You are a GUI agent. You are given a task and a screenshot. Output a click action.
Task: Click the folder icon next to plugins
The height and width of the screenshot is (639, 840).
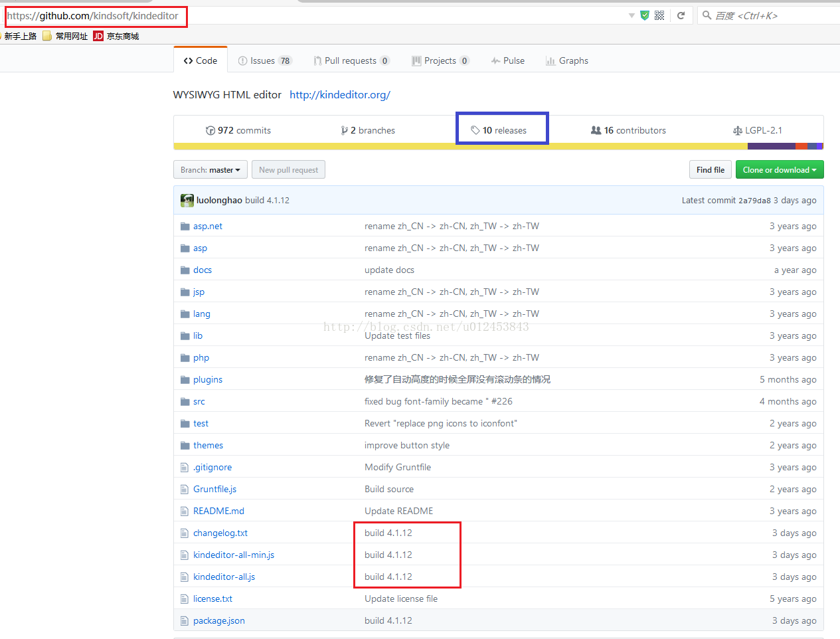(185, 380)
